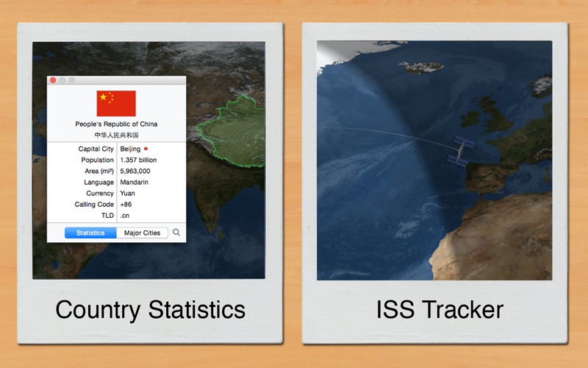Click the Chinese name 中华人民共和国
Screen dimensions: 588x368
[x=116, y=135]
